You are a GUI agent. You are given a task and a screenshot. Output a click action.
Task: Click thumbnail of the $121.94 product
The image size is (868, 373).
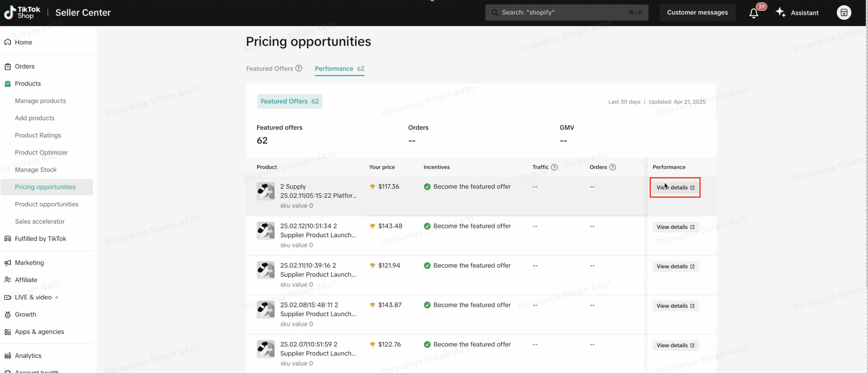(266, 270)
